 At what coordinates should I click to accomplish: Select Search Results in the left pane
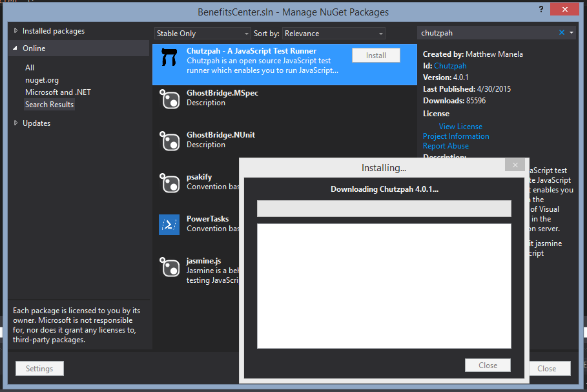click(x=50, y=105)
